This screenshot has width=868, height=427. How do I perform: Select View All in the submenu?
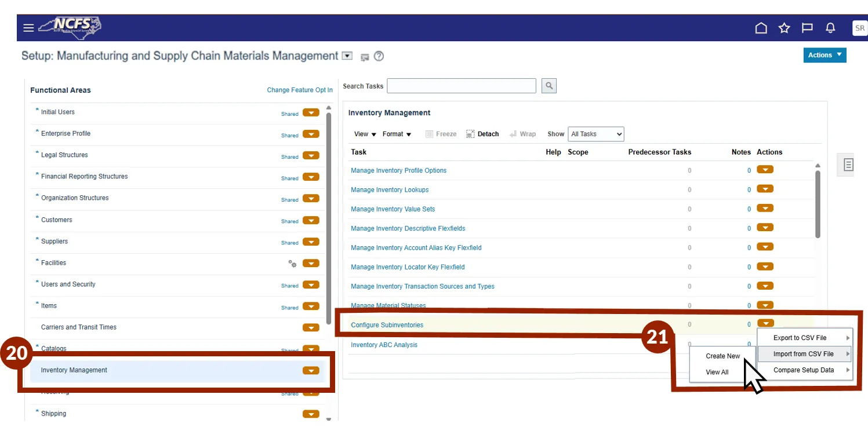[x=717, y=373]
